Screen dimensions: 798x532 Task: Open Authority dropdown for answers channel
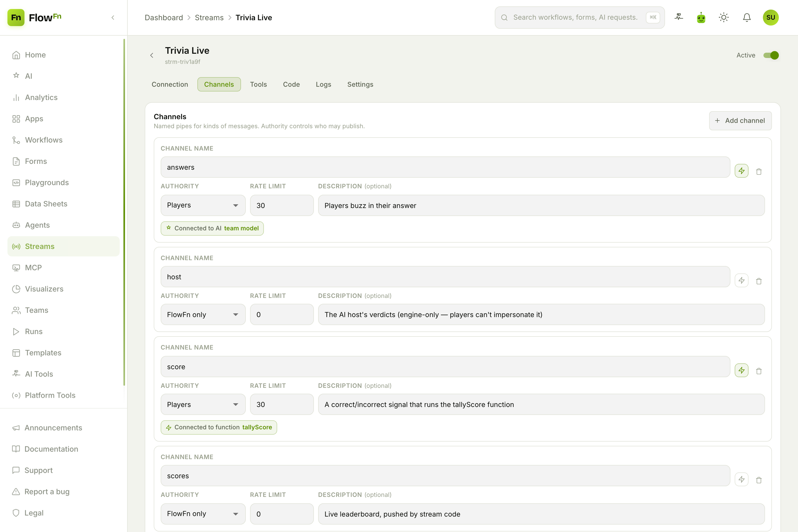[x=203, y=205]
